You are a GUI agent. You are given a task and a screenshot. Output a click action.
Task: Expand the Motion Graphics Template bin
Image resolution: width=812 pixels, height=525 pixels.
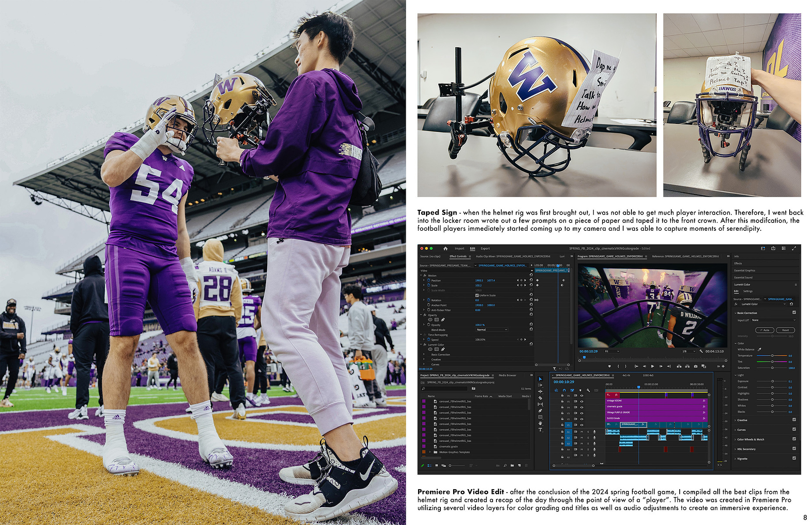[430, 452]
